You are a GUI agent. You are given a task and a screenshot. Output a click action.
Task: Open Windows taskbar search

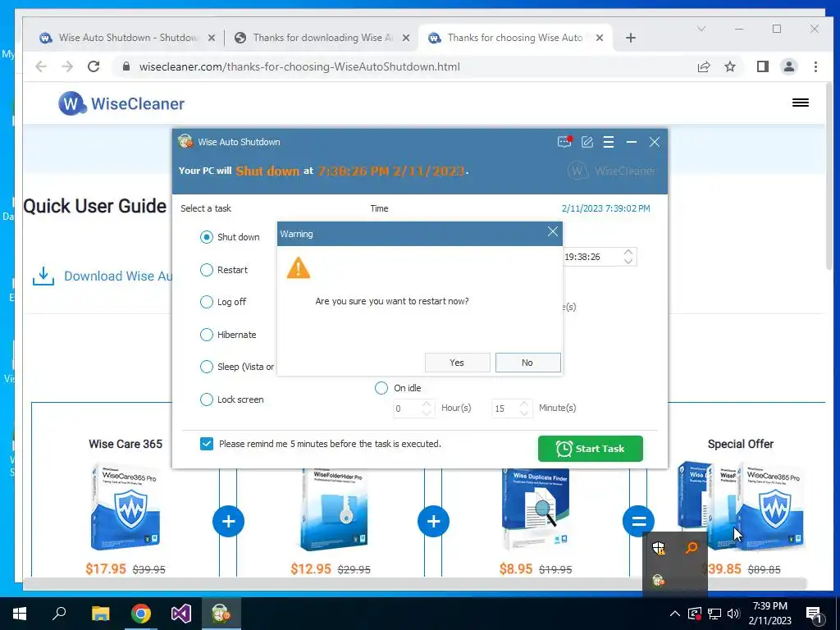click(x=59, y=613)
